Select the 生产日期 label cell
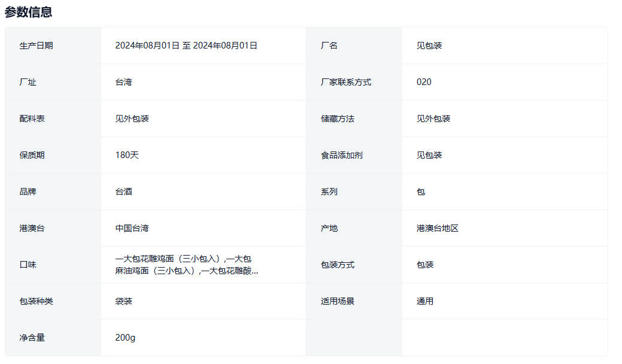This screenshot has width=622, height=364. tap(36, 45)
